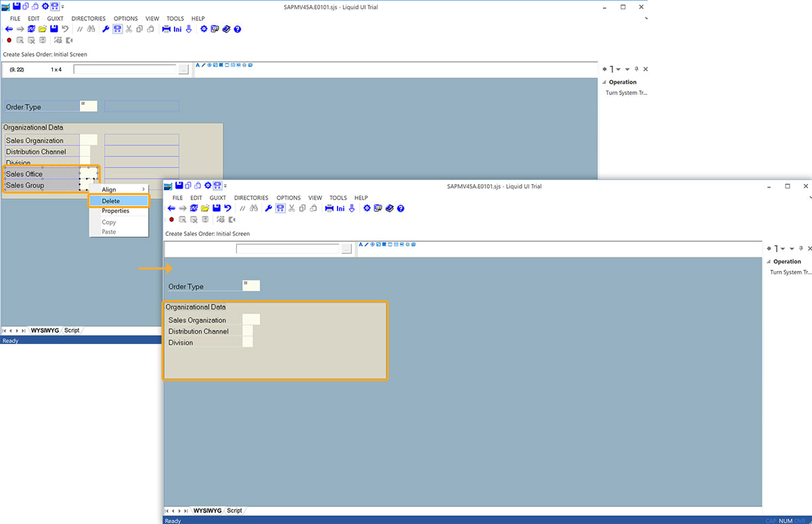Viewport: 812px width, 524px height.
Task: Click the binoculars find icon in back window
Action: pos(91,29)
